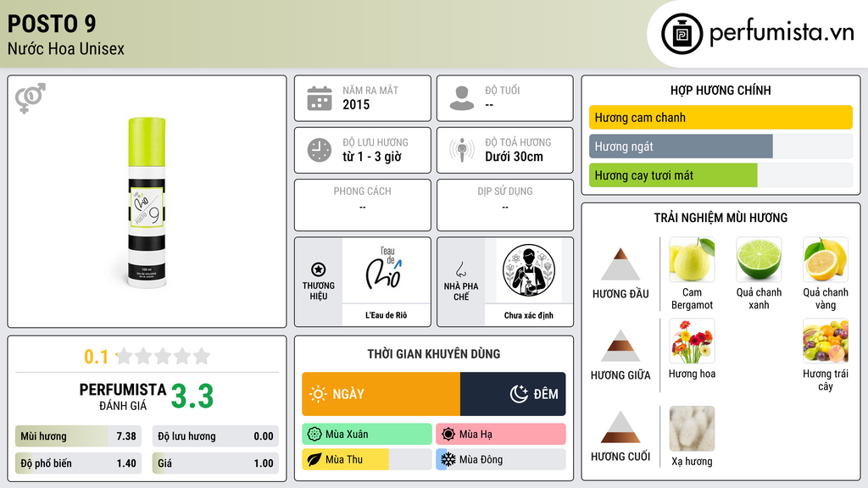Click the Trải nghiệm mùi hương heading
This screenshot has width=868, height=488.
click(721, 218)
